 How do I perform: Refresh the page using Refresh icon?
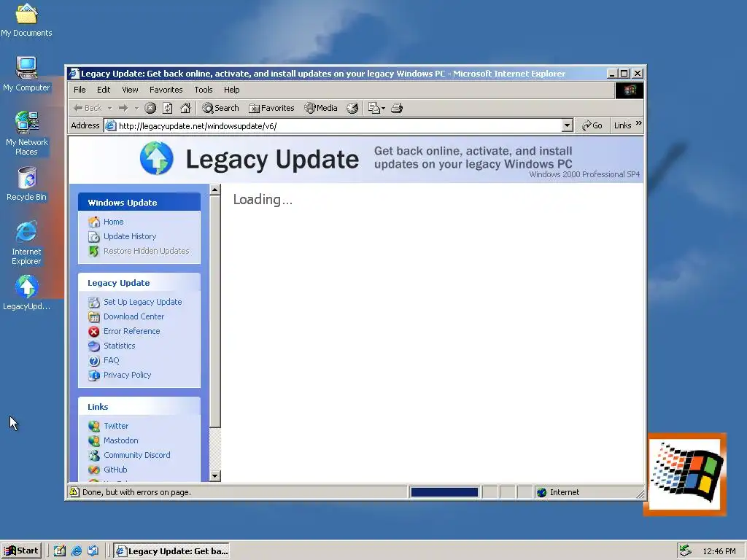coord(168,108)
